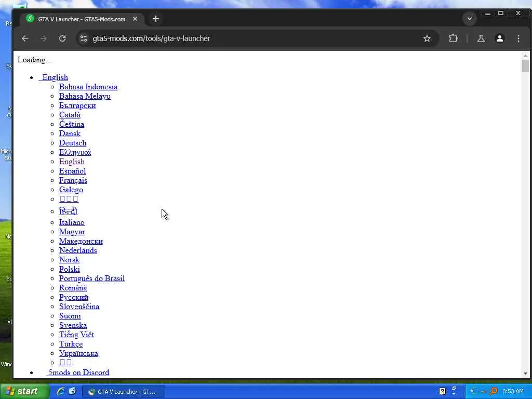
Task: Click scrollbar down arrow at bottom
Action: (525, 374)
